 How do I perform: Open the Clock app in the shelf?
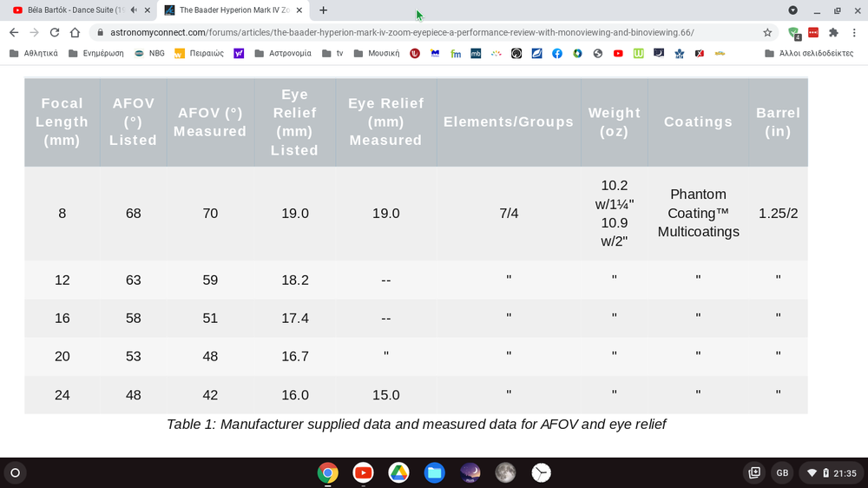point(541,472)
